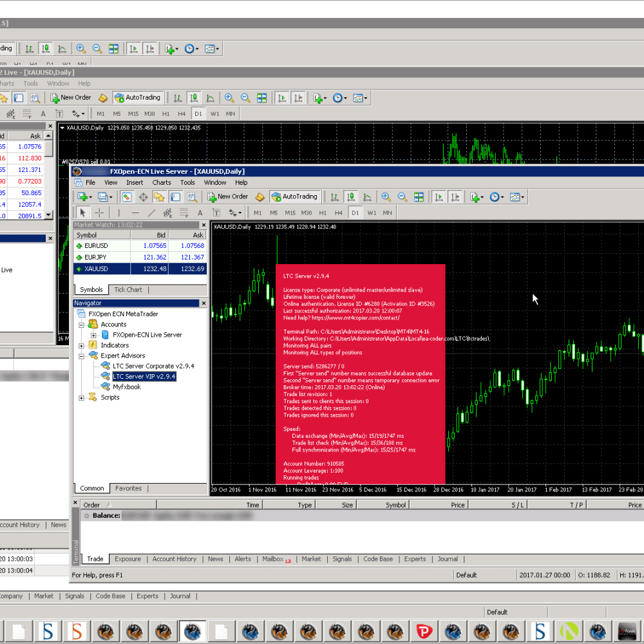This screenshot has width=644, height=644.
Task: Pick the Horizontal Line tool in FXOpen-ECN window
Action: 135,213
